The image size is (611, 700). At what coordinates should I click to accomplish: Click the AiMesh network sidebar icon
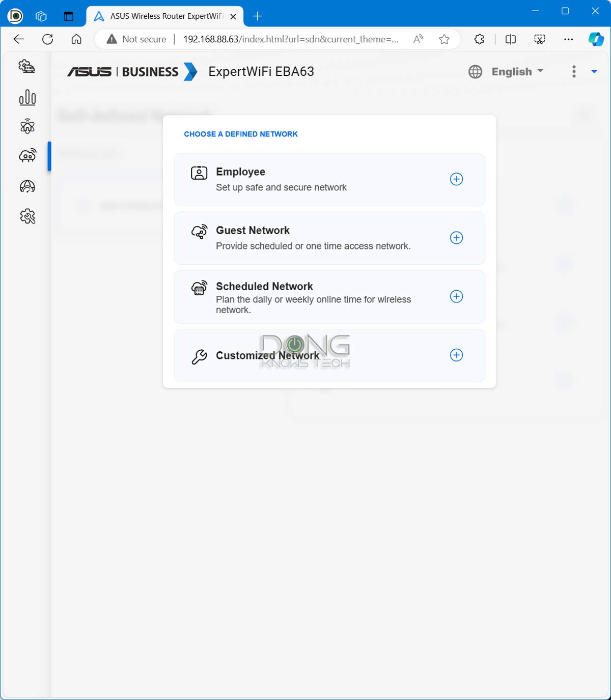point(27,126)
